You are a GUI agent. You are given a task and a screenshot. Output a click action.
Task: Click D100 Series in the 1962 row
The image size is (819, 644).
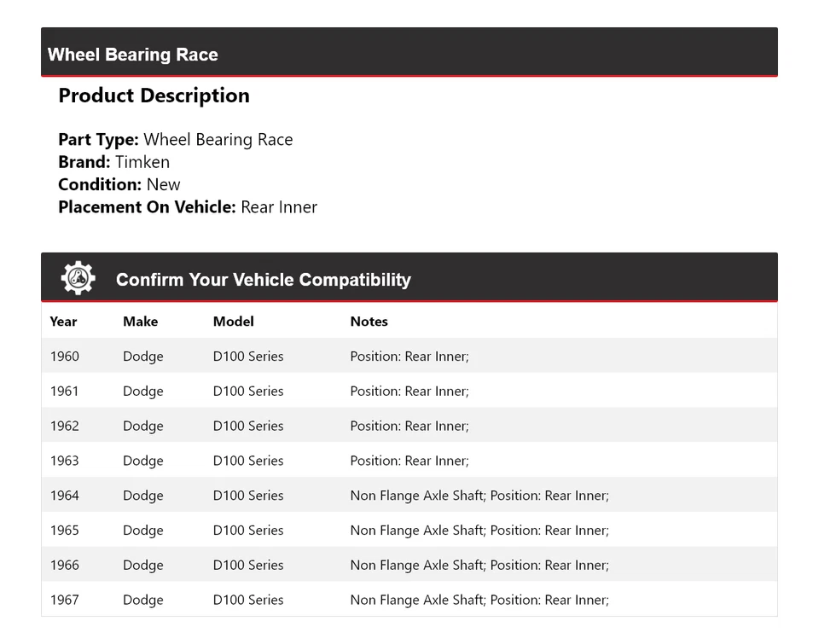click(248, 426)
